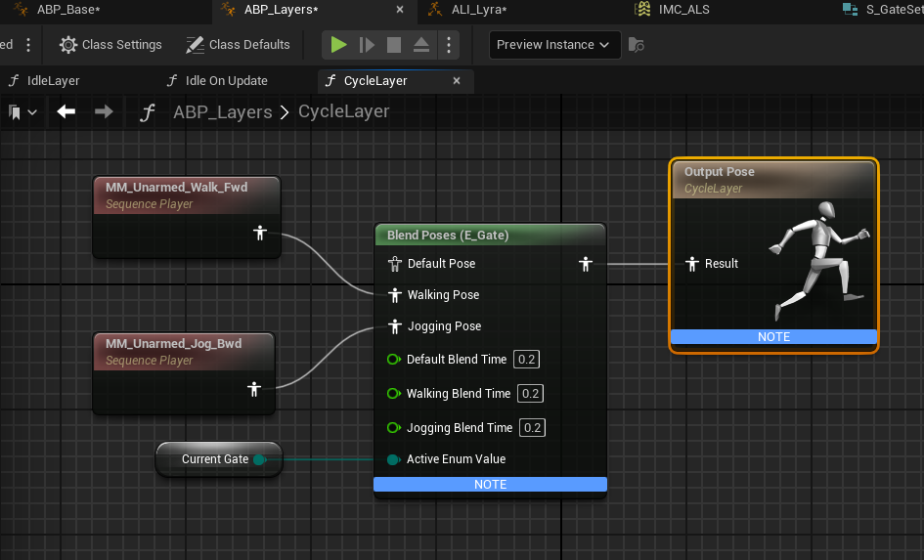The image size is (924, 560).
Task: Click the debug object selector icon
Action: tap(636, 45)
